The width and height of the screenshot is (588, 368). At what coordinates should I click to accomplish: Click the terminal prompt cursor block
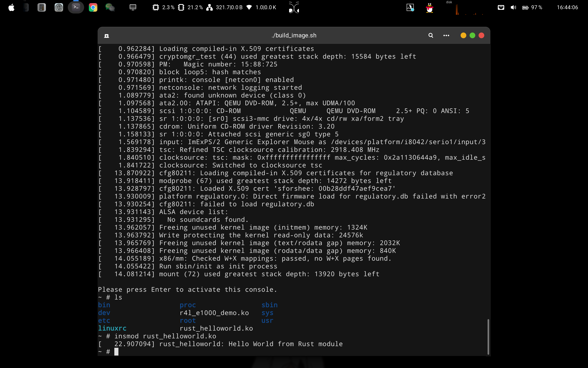pos(116,351)
